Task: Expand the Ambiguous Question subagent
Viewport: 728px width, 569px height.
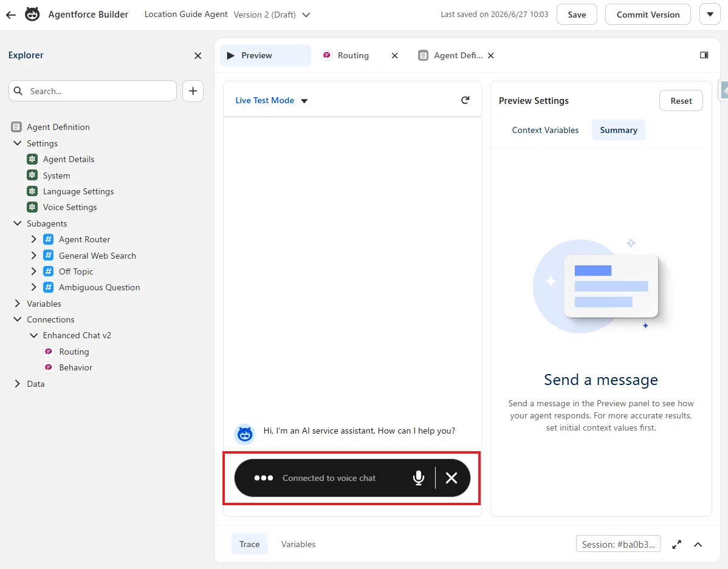Action: coord(33,287)
